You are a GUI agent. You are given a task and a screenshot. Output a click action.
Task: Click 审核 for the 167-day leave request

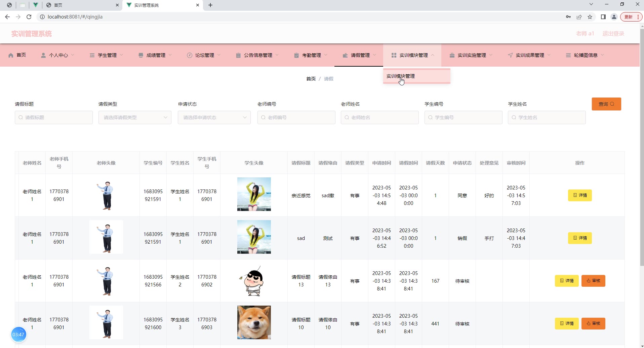(593, 281)
